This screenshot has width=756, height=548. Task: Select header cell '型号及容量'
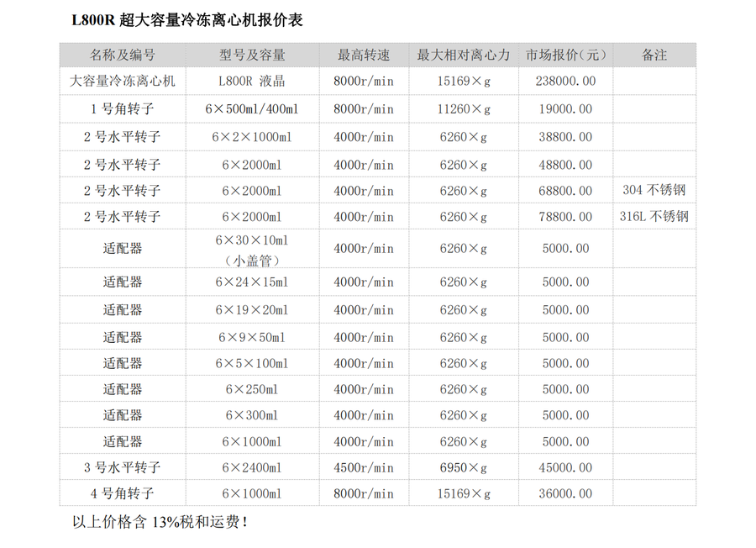[x=252, y=55]
